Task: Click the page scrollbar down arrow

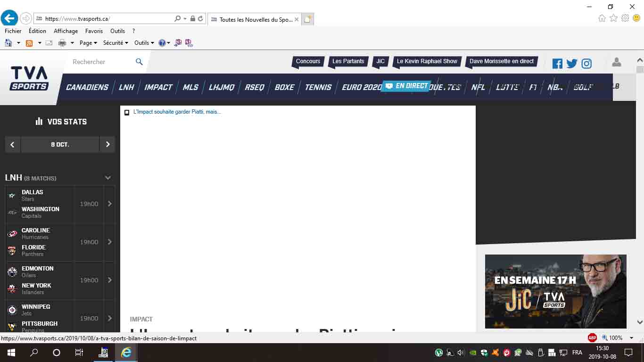Action: 640,322
